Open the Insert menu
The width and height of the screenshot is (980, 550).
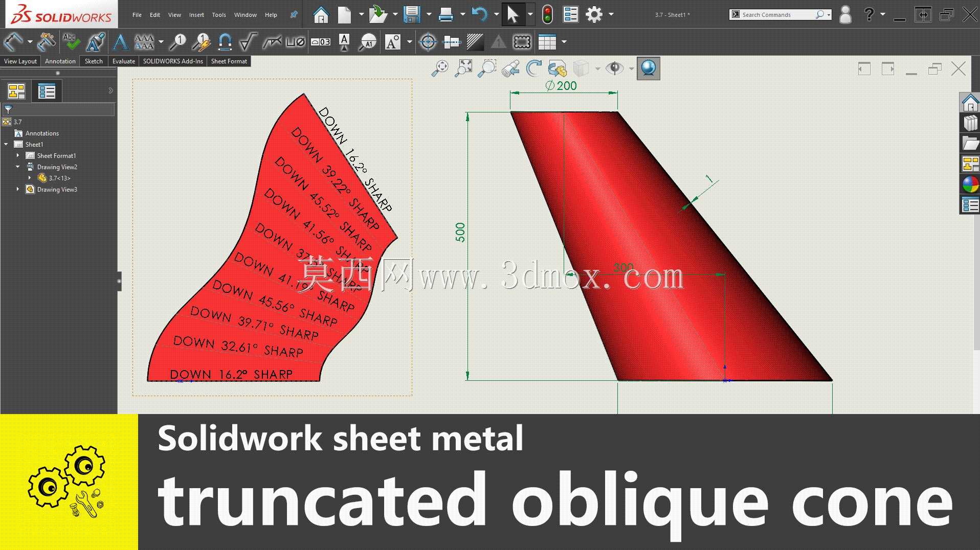[196, 15]
